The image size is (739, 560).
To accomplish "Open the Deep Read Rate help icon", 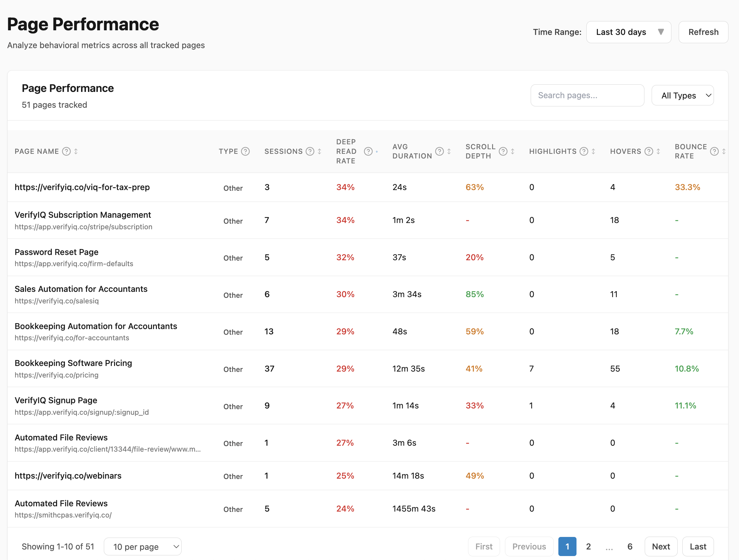I will tap(369, 151).
